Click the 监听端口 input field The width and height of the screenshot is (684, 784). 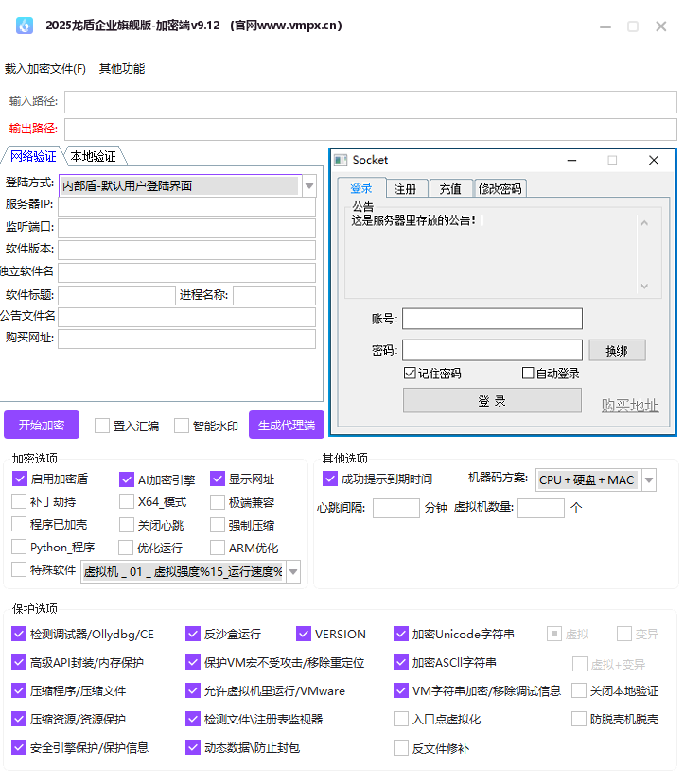[x=187, y=228]
